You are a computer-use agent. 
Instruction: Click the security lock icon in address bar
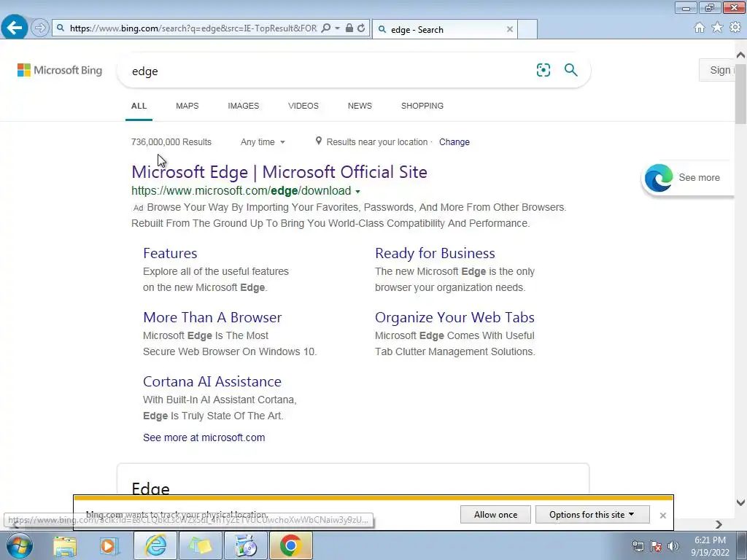point(349,28)
